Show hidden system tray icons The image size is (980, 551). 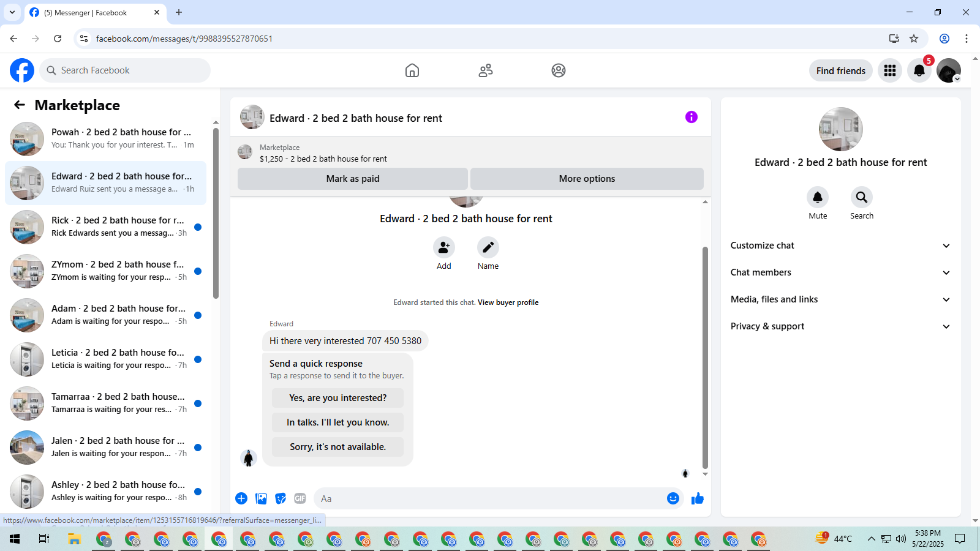point(871,539)
